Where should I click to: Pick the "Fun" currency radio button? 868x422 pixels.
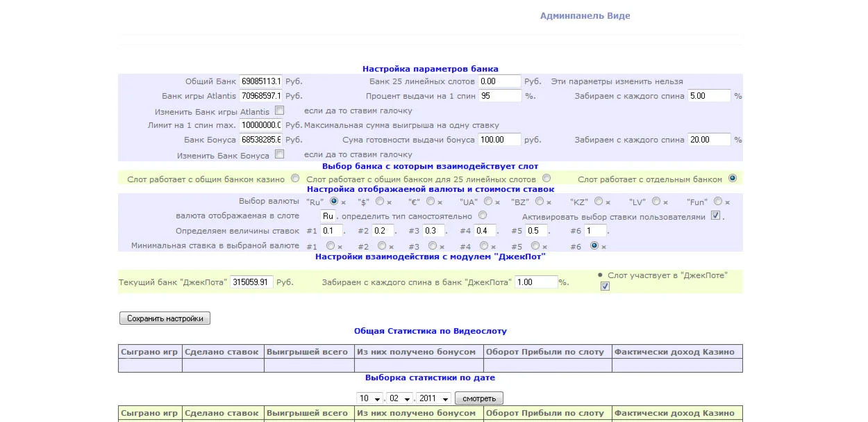click(718, 202)
